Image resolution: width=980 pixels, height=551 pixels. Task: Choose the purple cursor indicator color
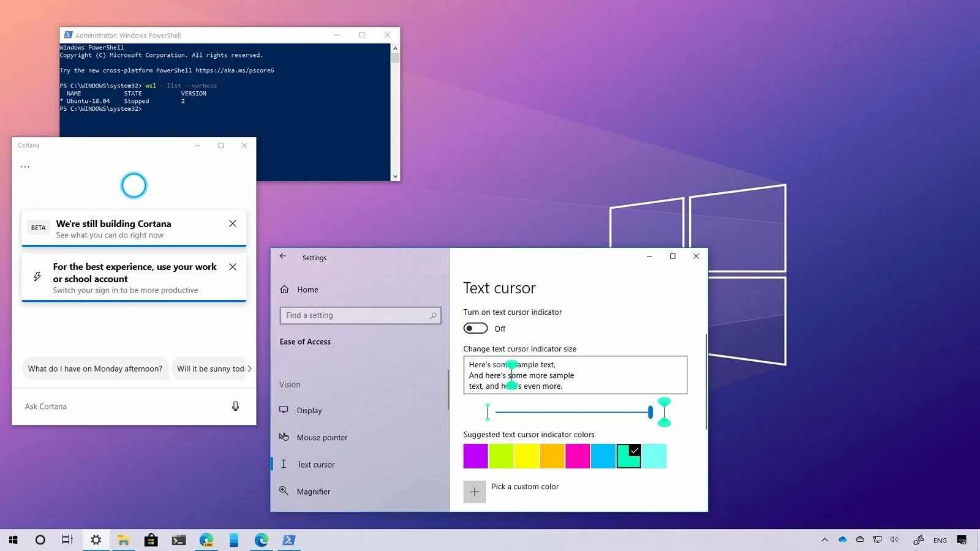click(x=475, y=456)
